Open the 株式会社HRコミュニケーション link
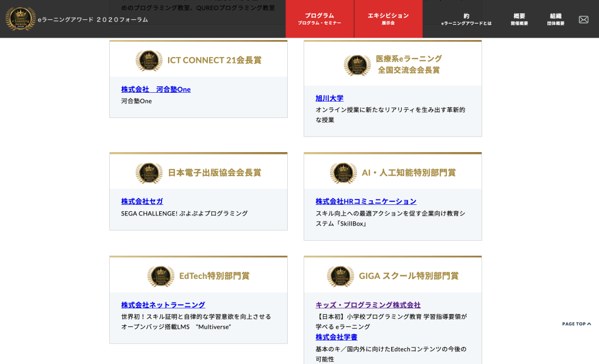Image resolution: width=599 pixels, height=364 pixels. 366,201
